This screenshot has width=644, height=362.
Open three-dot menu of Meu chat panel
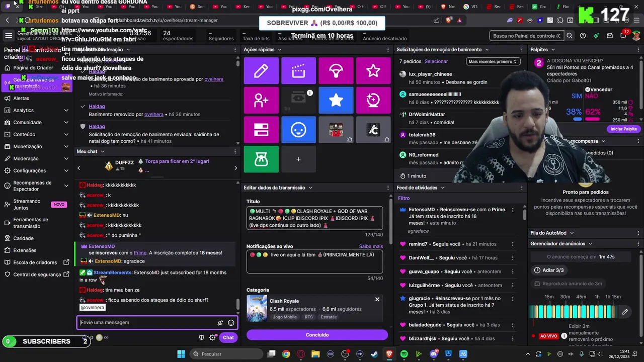(x=235, y=151)
